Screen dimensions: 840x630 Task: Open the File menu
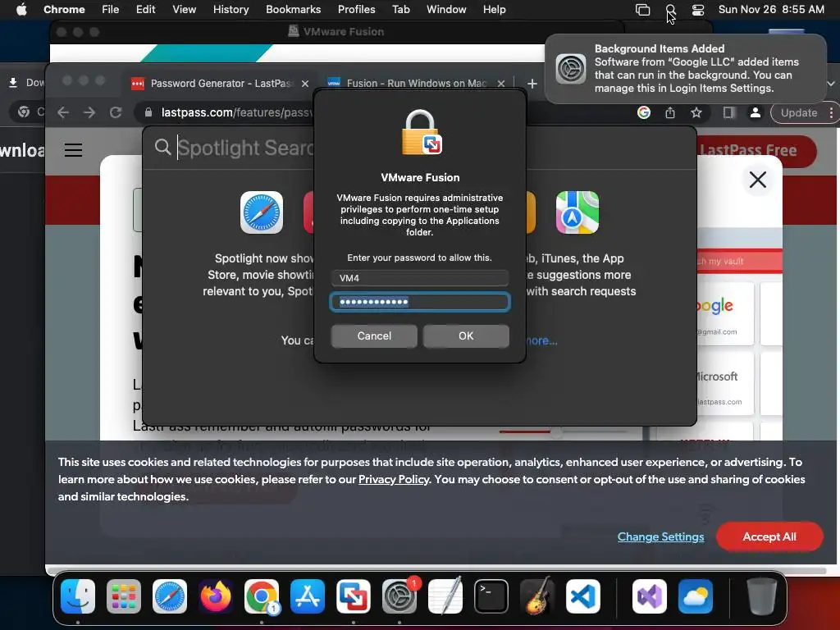[111, 9]
